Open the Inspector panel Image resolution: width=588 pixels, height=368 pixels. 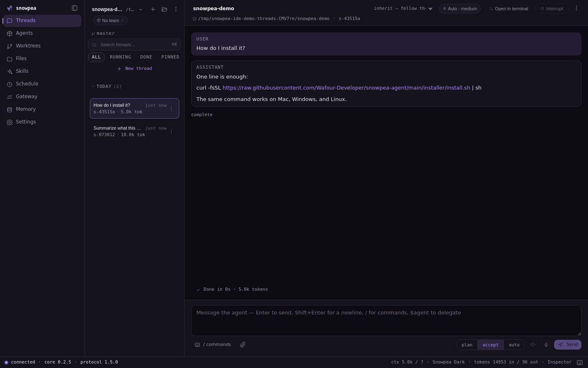(559, 362)
